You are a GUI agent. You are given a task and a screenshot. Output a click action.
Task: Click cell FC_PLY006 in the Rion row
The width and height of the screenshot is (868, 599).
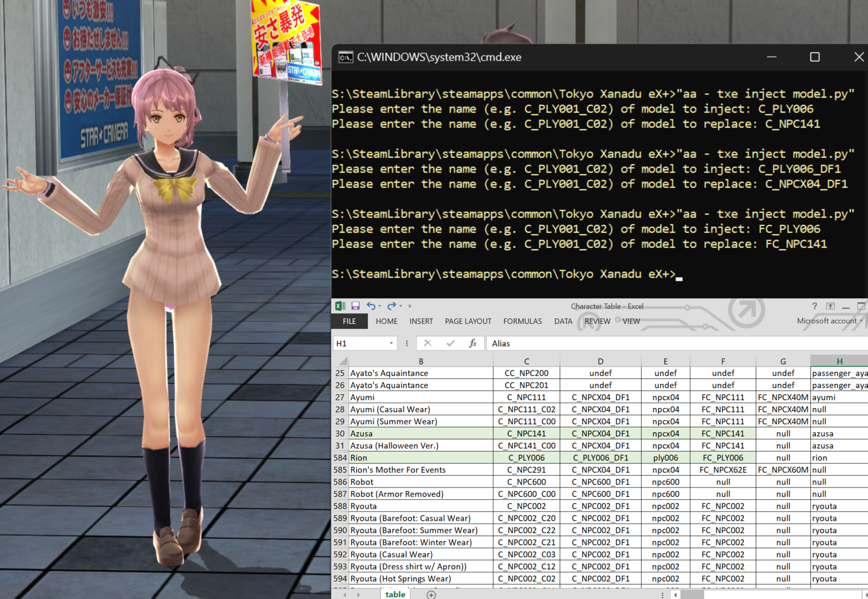point(723,458)
